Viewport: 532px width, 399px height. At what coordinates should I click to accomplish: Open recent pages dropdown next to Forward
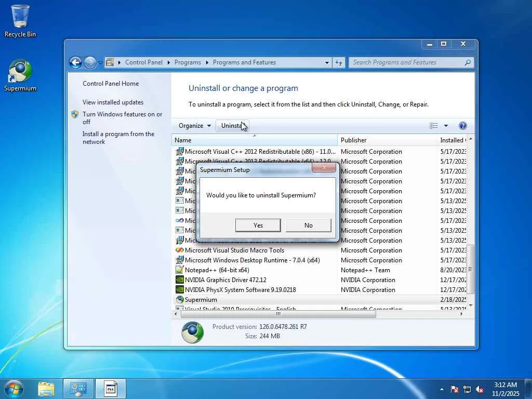[100, 63]
